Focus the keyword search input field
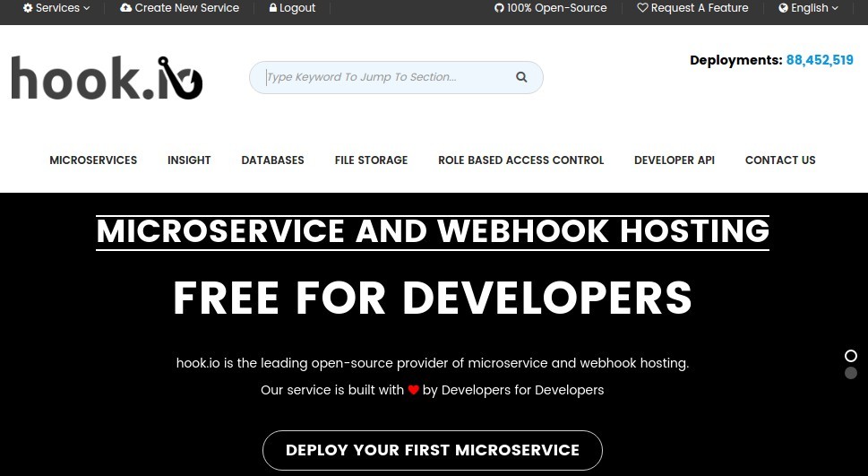 pos(385,77)
